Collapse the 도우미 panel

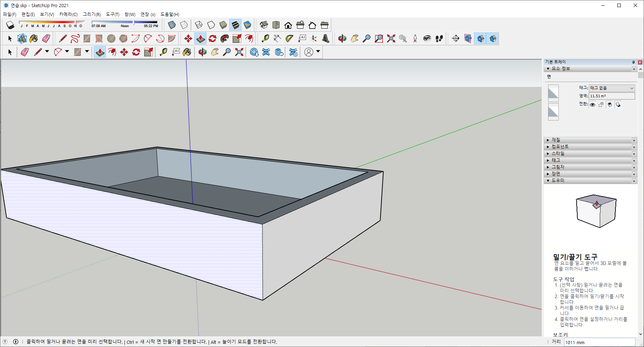point(590,181)
